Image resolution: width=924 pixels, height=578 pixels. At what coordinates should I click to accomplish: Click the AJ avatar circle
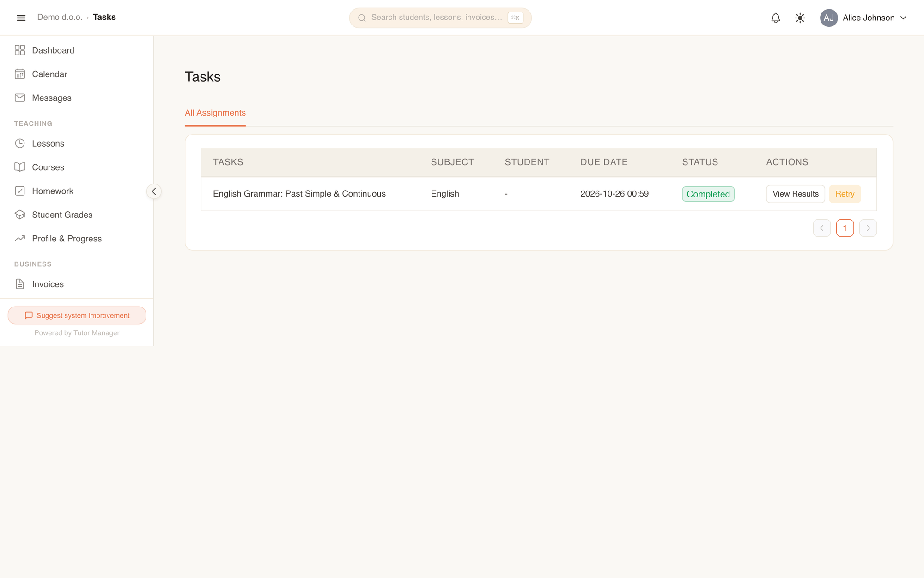829,18
